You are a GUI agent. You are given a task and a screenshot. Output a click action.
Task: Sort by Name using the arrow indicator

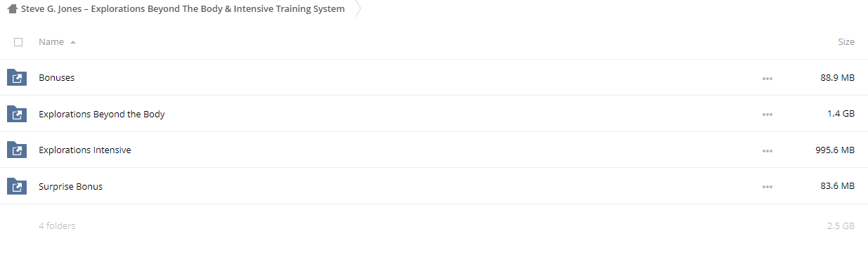click(73, 42)
